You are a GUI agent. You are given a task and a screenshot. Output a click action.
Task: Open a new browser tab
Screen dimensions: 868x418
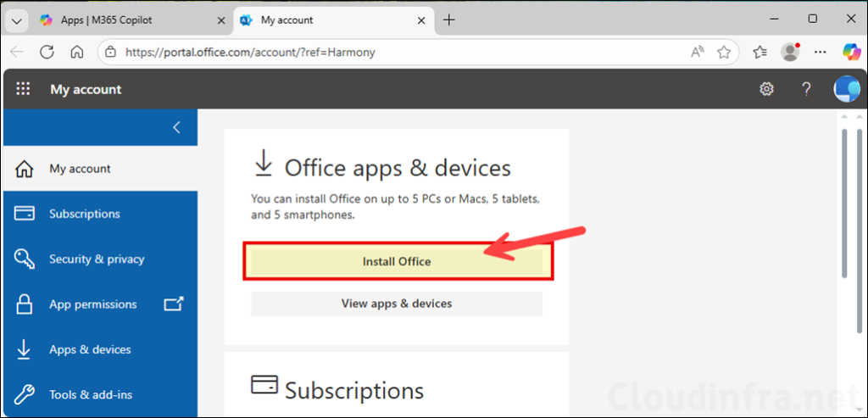(x=449, y=20)
